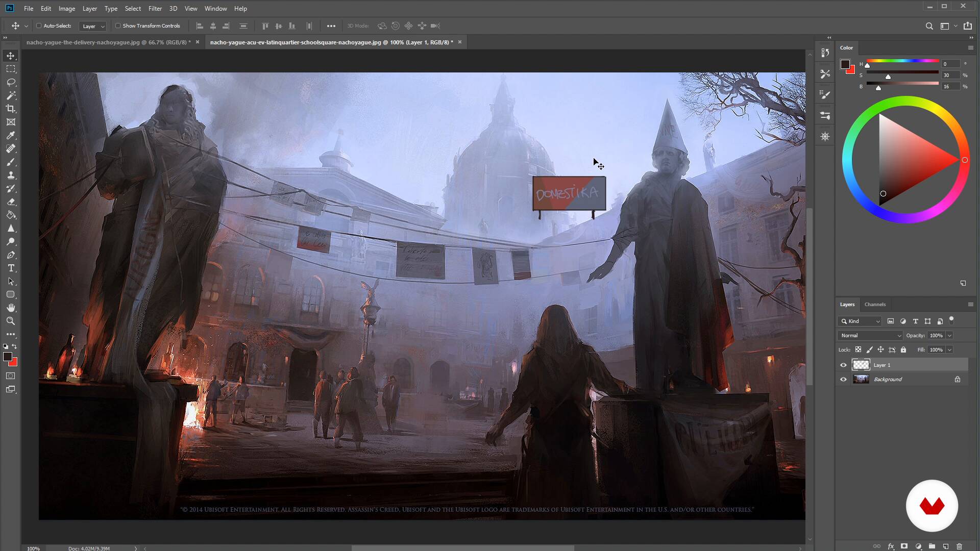
Task: Toggle lock image pixels
Action: pyautogui.click(x=869, y=349)
